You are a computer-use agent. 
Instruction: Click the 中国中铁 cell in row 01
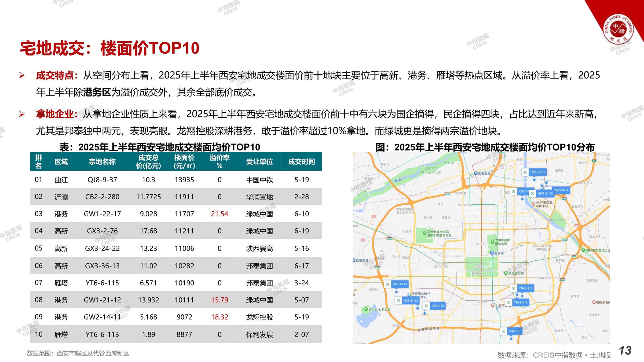coord(259,180)
